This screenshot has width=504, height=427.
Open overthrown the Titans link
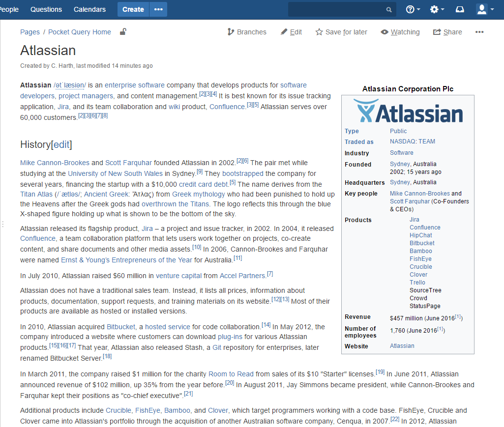coord(175,204)
